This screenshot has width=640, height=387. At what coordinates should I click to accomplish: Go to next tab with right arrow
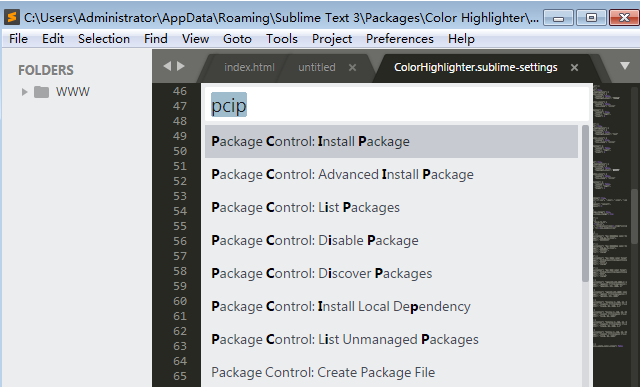pyautogui.click(x=181, y=66)
